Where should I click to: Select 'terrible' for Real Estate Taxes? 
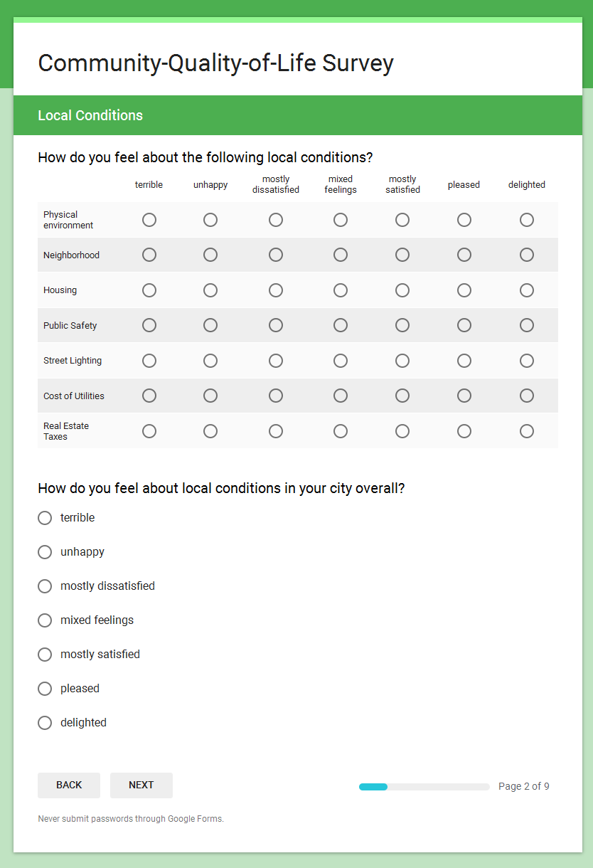[x=149, y=430]
